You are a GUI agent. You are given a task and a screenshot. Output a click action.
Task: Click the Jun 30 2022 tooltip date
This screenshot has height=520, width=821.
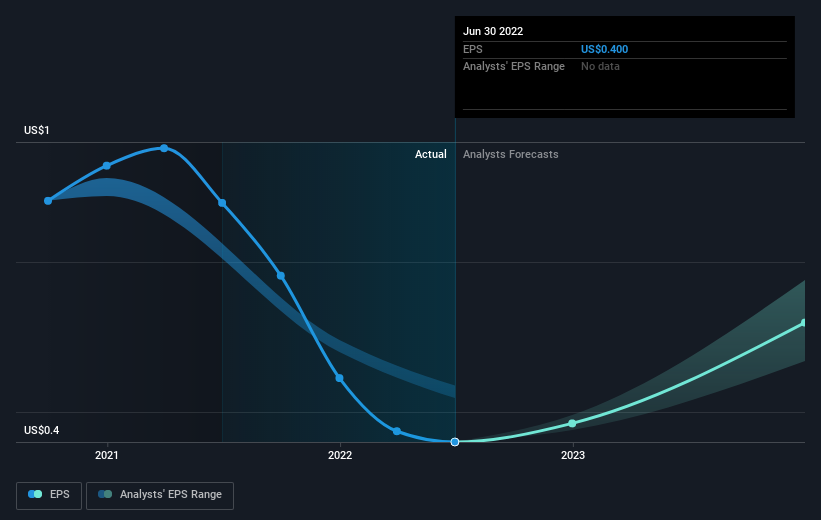click(493, 31)
